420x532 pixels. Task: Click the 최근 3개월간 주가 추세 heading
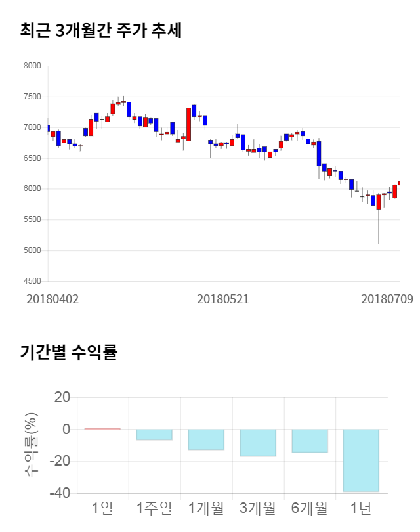coord(100,30)
